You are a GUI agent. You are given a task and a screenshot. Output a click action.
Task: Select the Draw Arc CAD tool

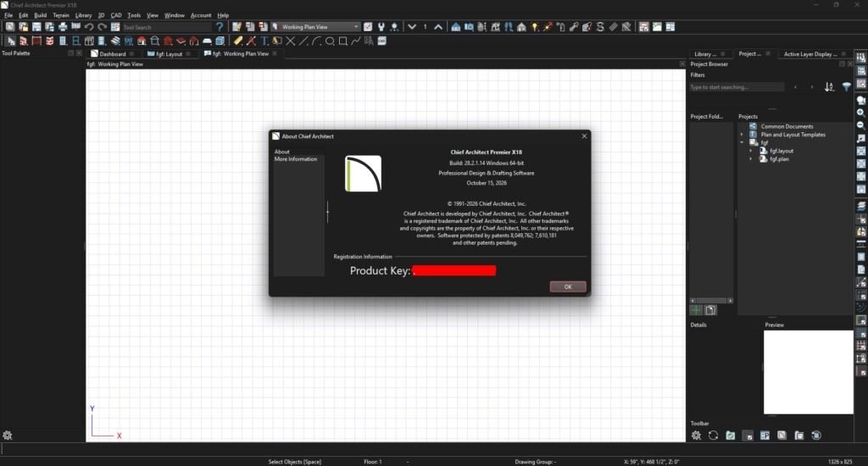(x=316, y=41)
